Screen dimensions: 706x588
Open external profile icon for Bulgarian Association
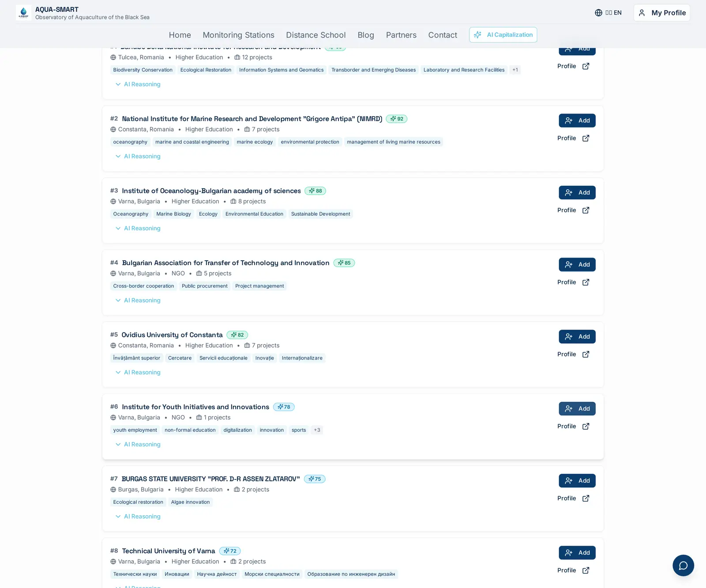click(586, 282)
